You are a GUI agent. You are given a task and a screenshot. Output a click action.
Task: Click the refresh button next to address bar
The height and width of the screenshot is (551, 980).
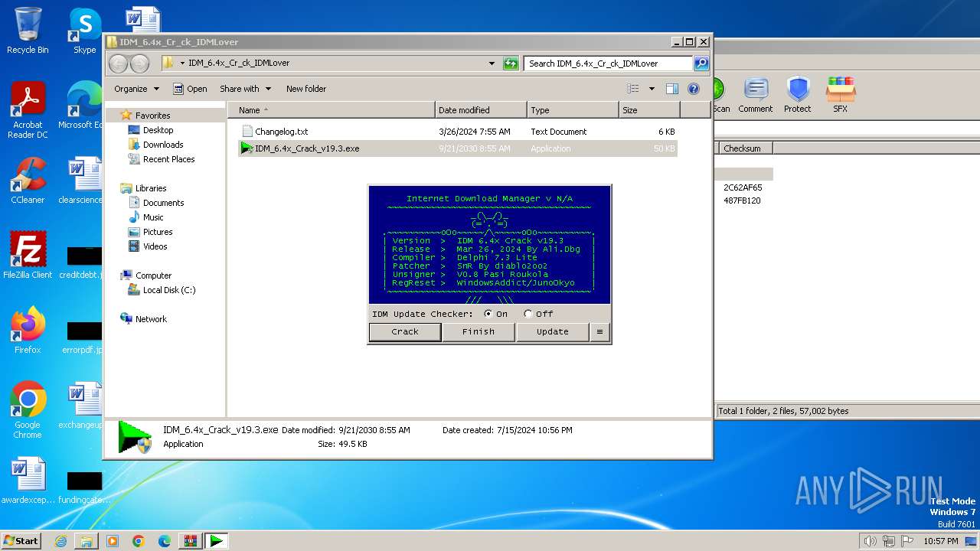click(x=511, y=64)
